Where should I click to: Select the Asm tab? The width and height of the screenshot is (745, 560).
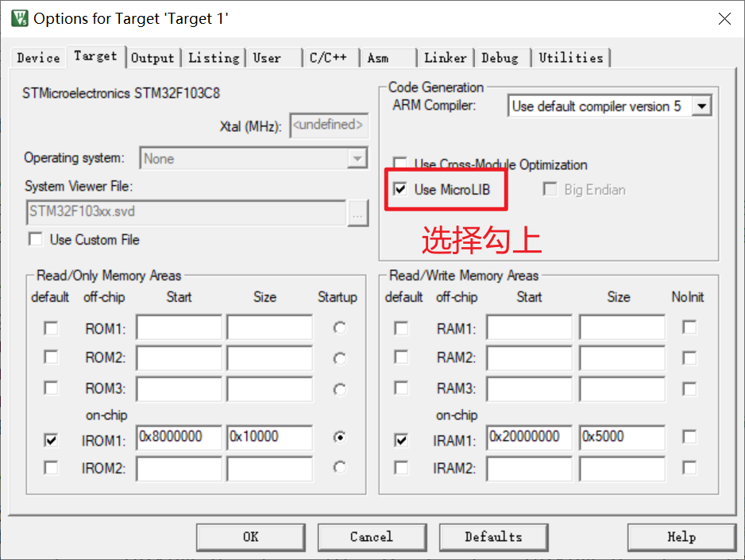click(x=378, y=58)
